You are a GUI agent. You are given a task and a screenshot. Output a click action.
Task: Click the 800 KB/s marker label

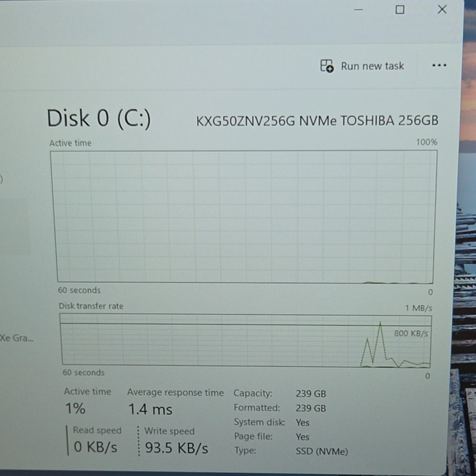click(x=411, y=334)
